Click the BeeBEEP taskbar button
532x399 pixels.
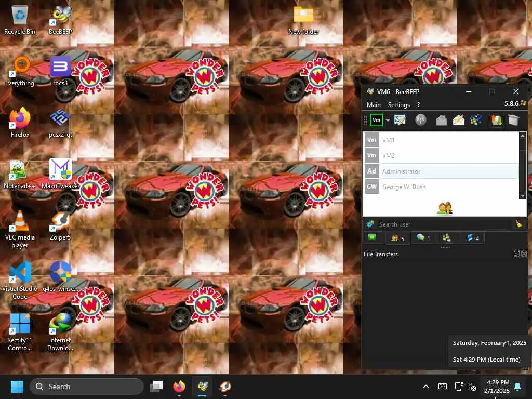(x=203, y=387)
